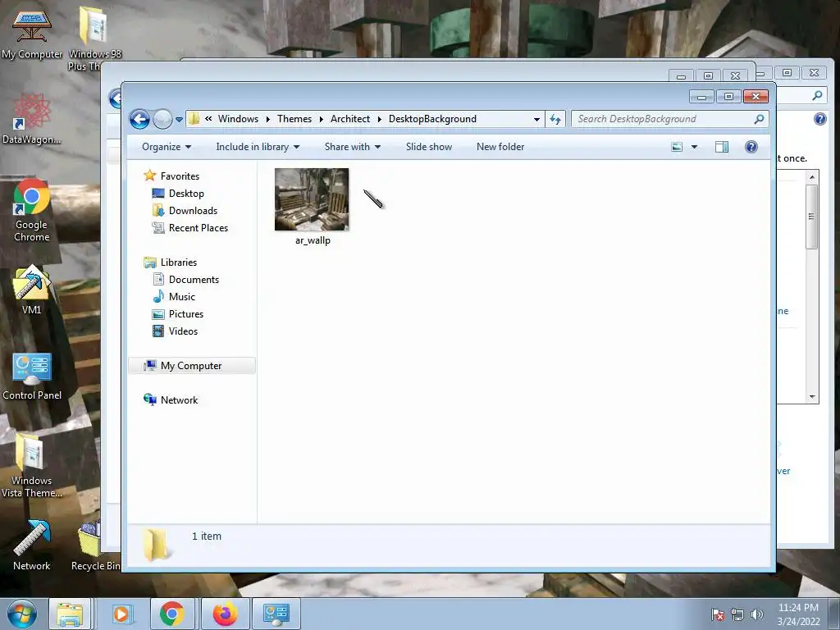Launch Google Chrome from the desktop
The image size is (840, 630).
pyautogui.click(x=32, y=210)
